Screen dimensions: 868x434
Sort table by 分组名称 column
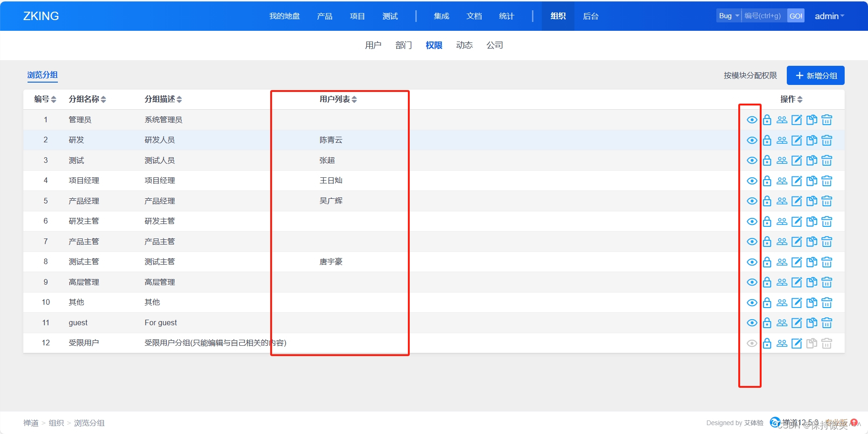pos(87,99)
